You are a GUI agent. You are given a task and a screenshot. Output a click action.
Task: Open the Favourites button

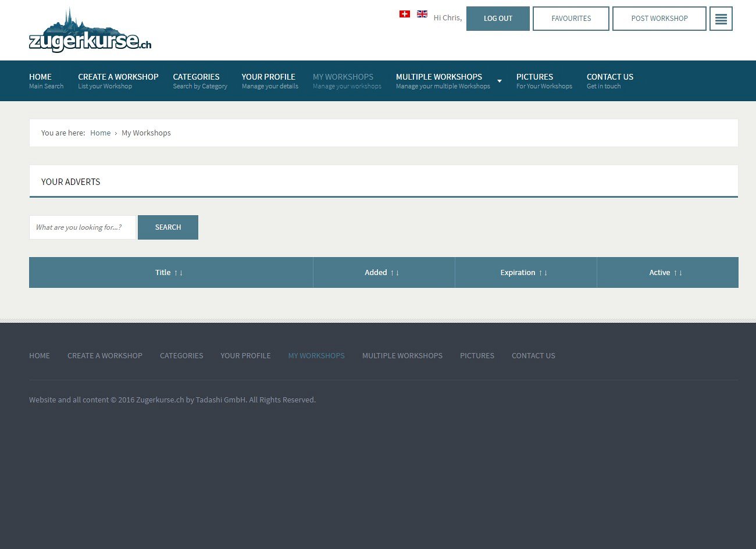click(x=570, y=19)
